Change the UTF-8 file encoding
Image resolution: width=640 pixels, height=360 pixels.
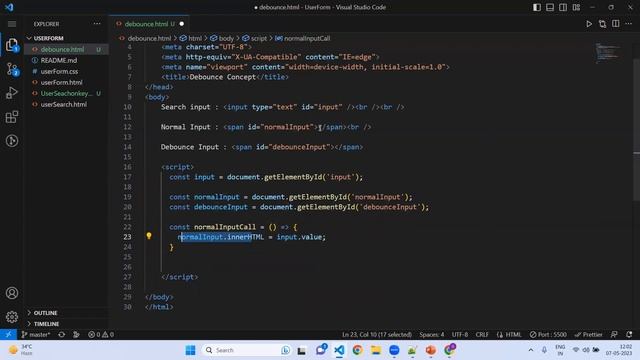(x=460, y=335)
